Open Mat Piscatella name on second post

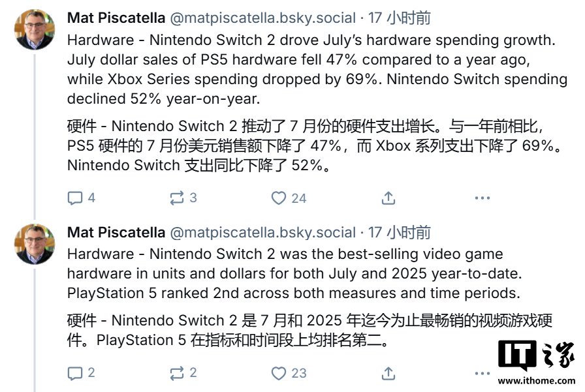[x=116, y=232]
